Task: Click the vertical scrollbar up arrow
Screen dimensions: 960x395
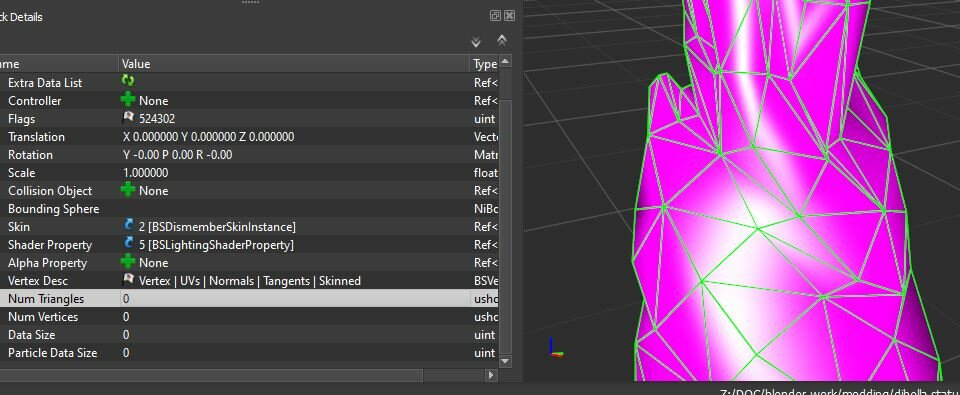Action: click(x=505, y=61)
